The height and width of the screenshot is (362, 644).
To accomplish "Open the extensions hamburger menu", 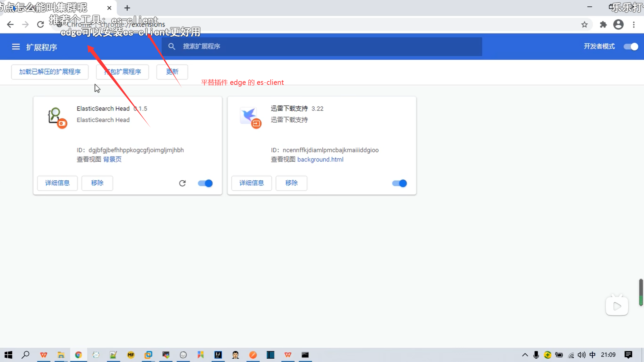I will coord(16,47).
